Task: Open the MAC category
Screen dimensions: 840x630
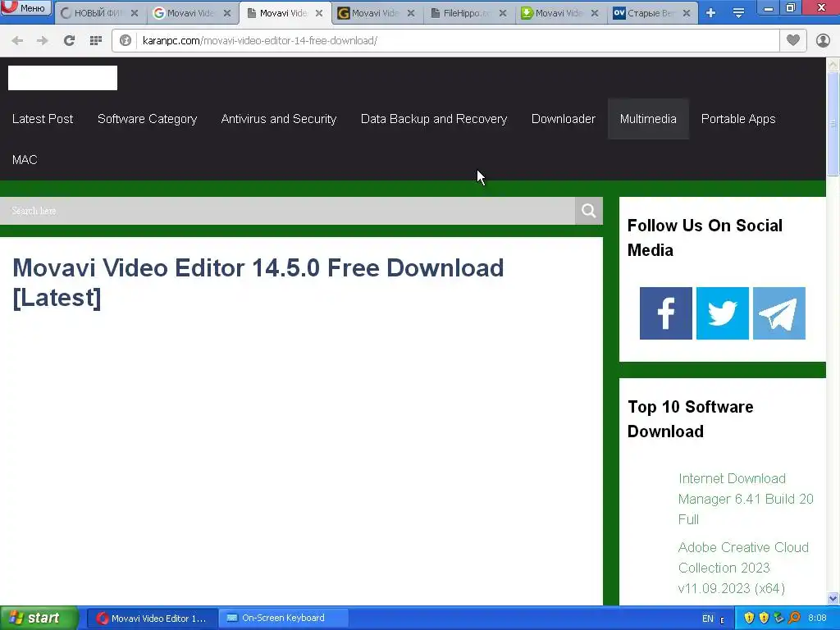Action: coord(25,160)
